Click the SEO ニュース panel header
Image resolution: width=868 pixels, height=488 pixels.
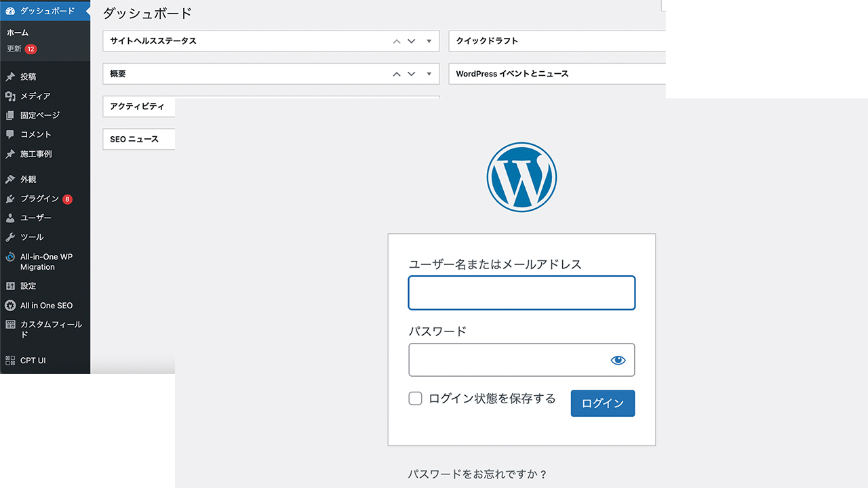pyautogui.click(x=139, y=139)
